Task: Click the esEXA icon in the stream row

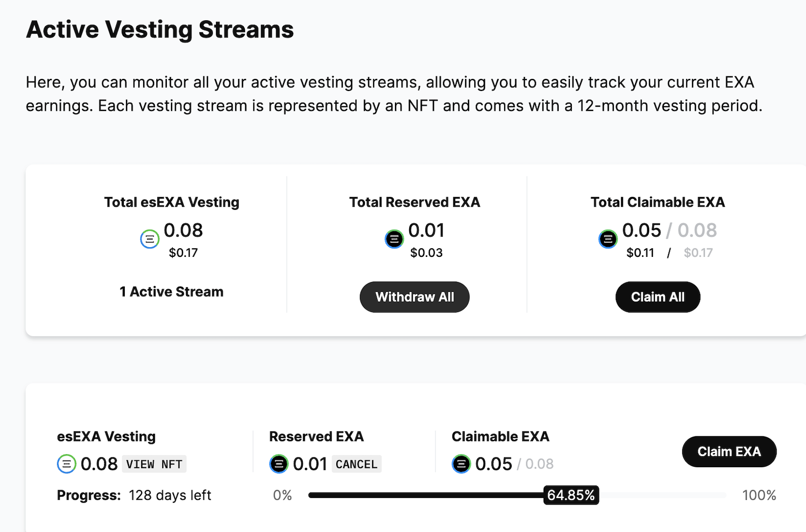Action: pos(67,464)
